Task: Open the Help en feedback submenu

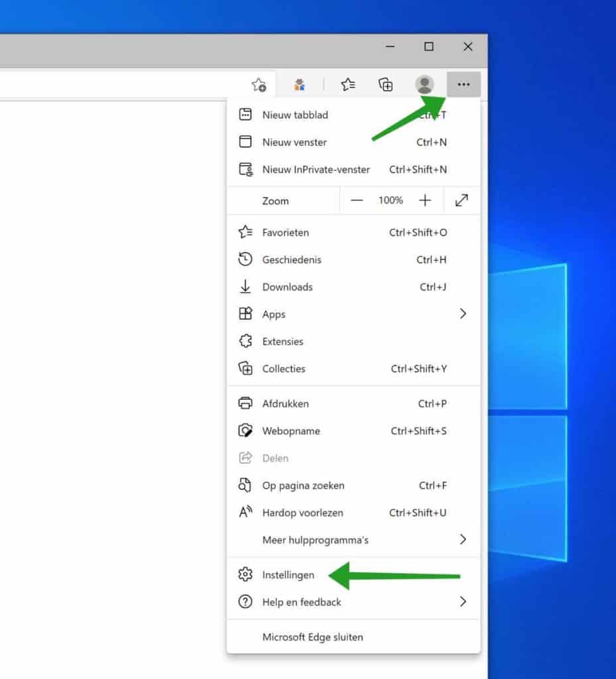Action: click(463, 601)
